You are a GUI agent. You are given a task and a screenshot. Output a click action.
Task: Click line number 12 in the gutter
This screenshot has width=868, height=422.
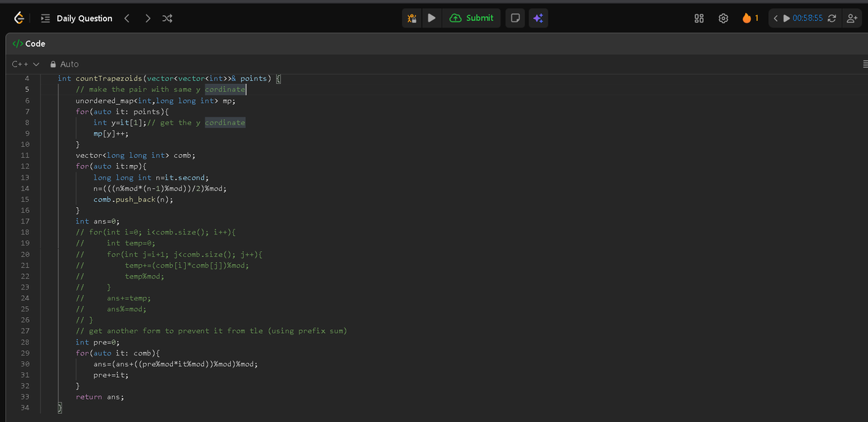click(x=25, y=166)
